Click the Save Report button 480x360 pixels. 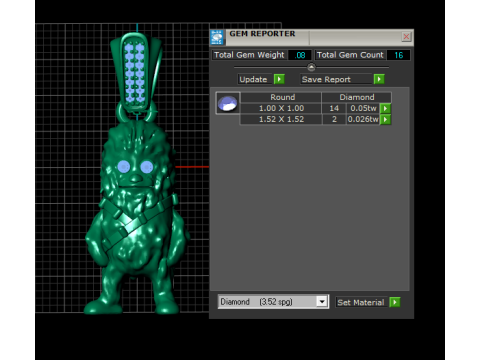336,79
